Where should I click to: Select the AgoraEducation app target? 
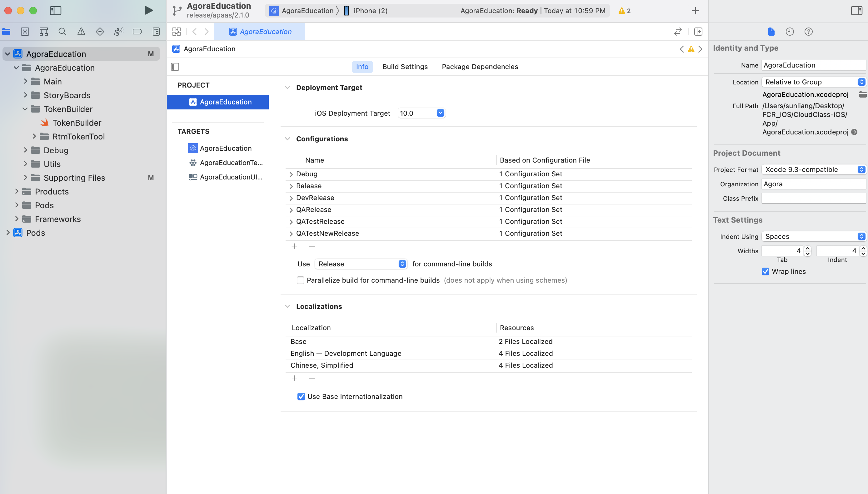(x=220, y=148)
